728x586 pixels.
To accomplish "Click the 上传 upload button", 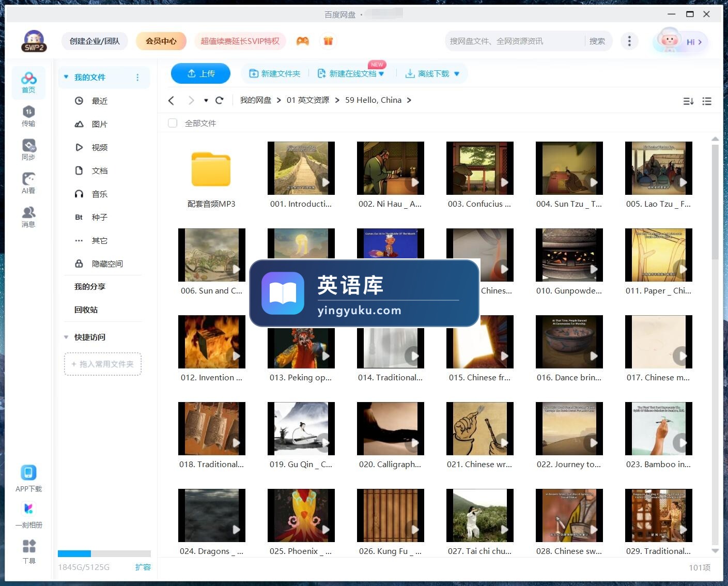I will (x=201, y=73).
